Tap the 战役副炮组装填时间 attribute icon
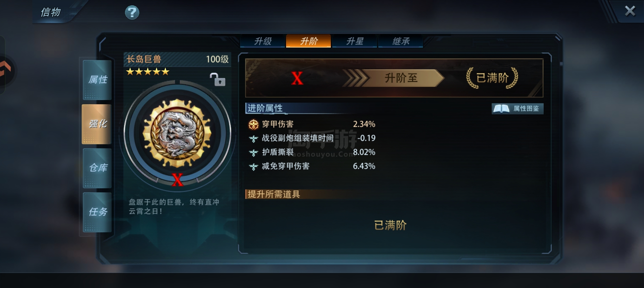This screenshot has height=288, width=644. [253, 138]
